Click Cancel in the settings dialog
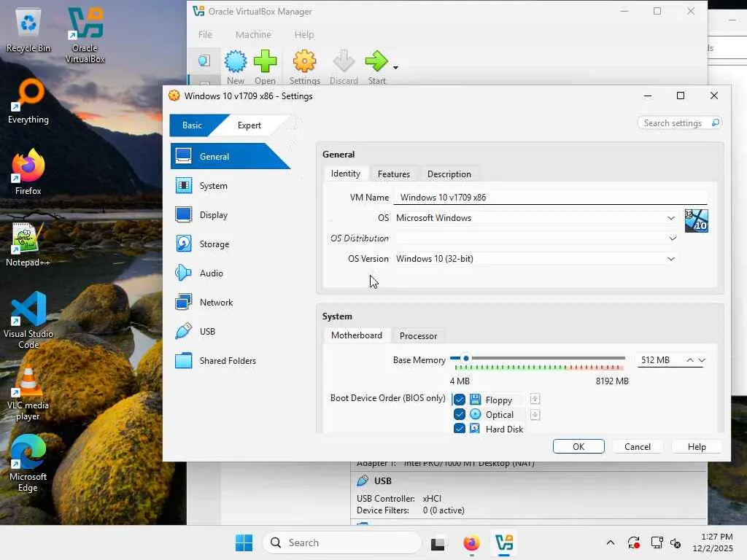The height and width of the screenshot is (560, 747). point(637,447)
